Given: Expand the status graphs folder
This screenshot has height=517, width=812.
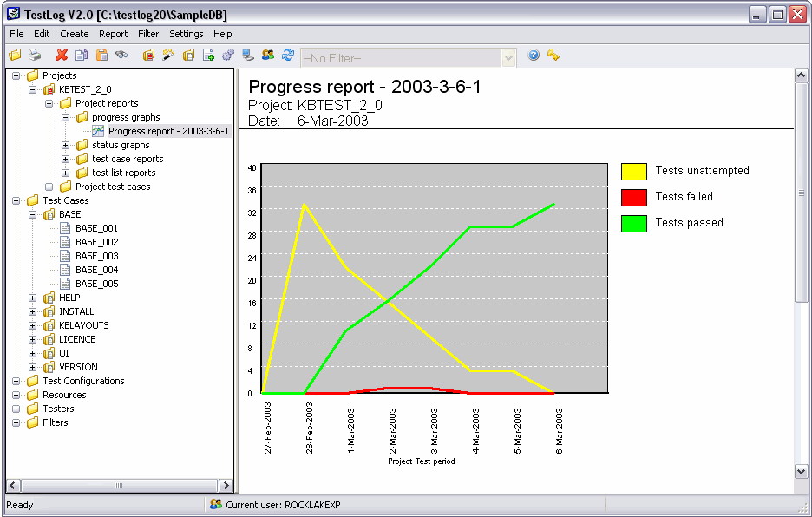Looking at the screenshot, I should click(x=66, y=145).
